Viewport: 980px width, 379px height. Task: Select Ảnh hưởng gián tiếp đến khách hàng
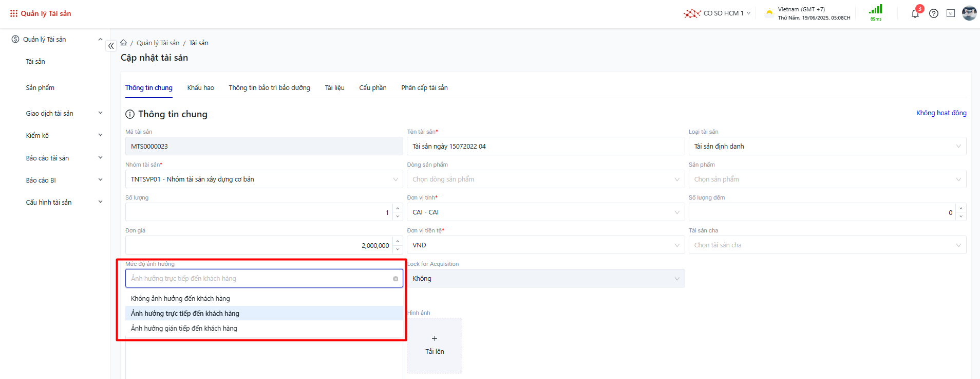point(184,329)
